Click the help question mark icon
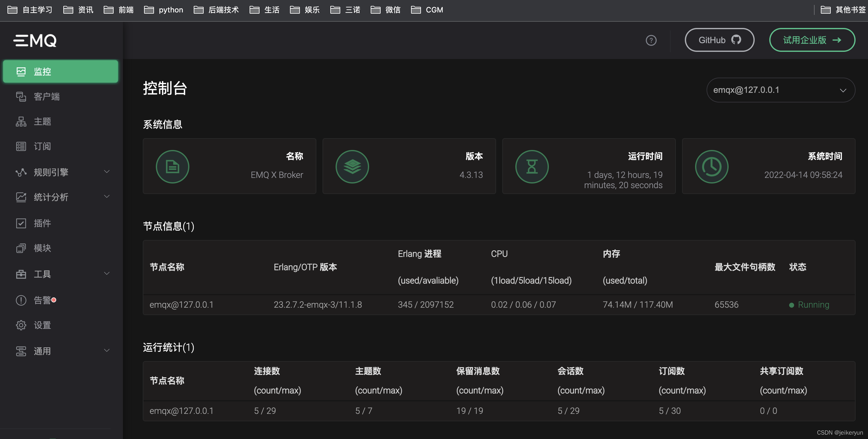 pos(651,40)
